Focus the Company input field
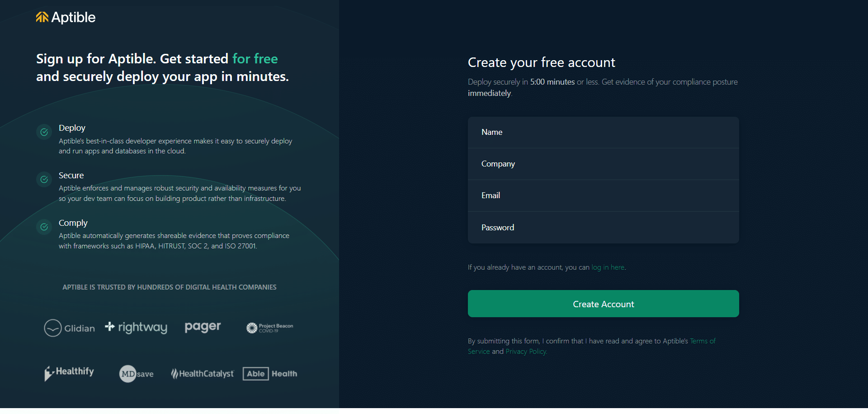The image size is (868, 414). point(604,164)
